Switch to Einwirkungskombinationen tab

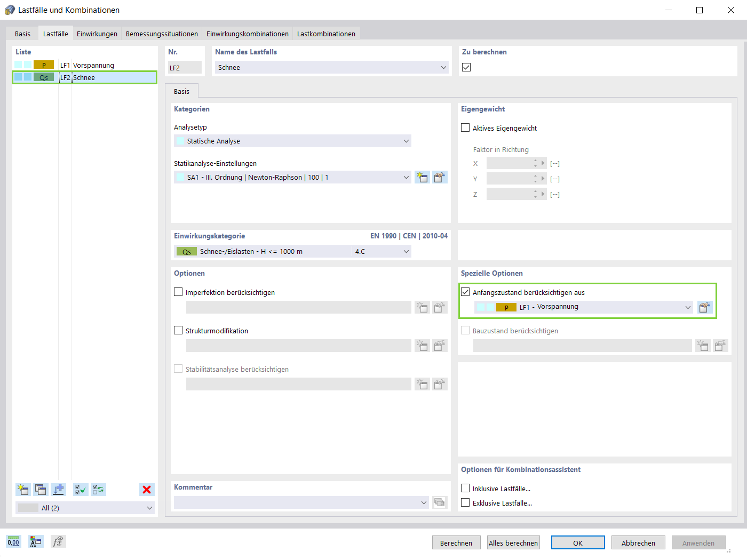click(x=248, y=34)
